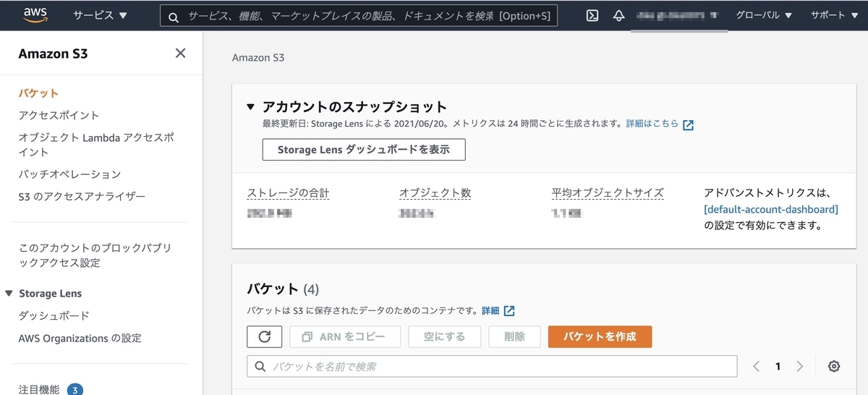Collapse the アカウントのスナップショット section
Viewport: 868px width, 395px height.
tap(251, 107)
